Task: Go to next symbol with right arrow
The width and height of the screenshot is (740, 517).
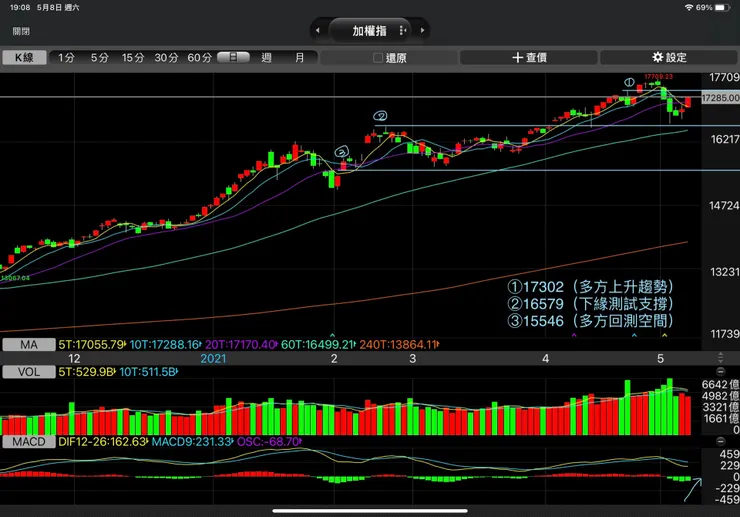Action: (422, 30)
